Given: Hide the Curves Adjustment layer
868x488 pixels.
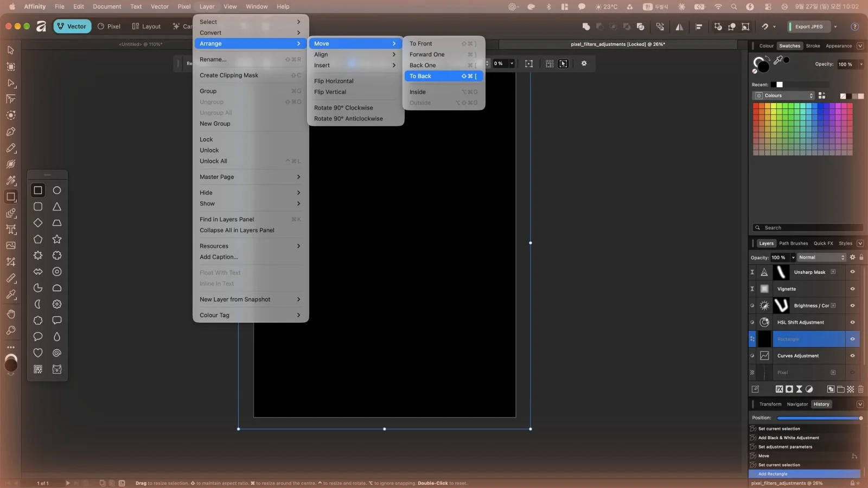Looking at the screenshot, I should point(852,356).
